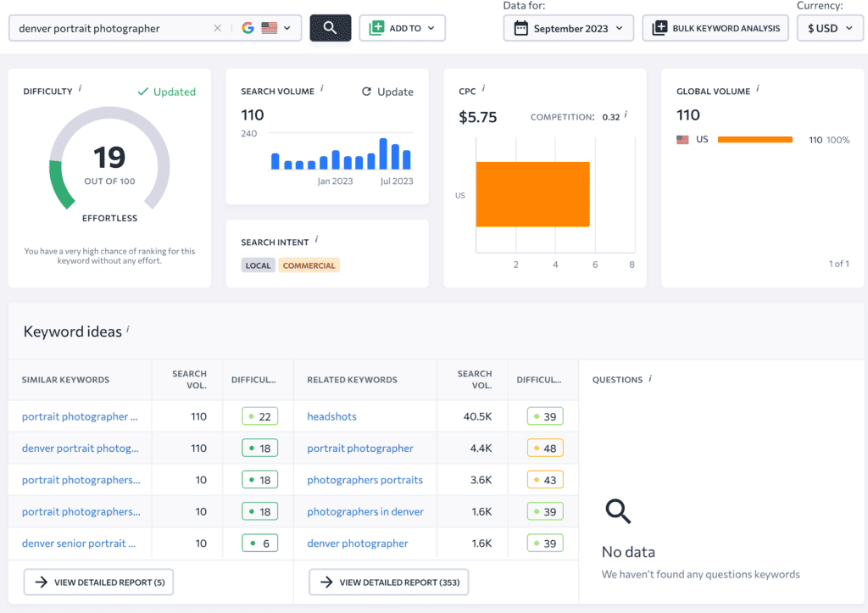The height and width of the screenshot is (613, 868).
Task: Click the dark search magnifier button
Action: point(330,28)
